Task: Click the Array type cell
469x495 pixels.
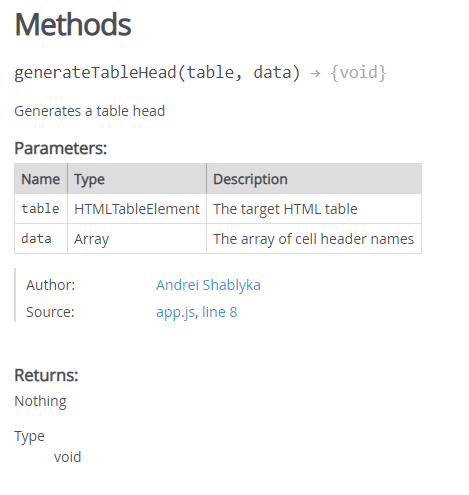Action: coord(137,239)
